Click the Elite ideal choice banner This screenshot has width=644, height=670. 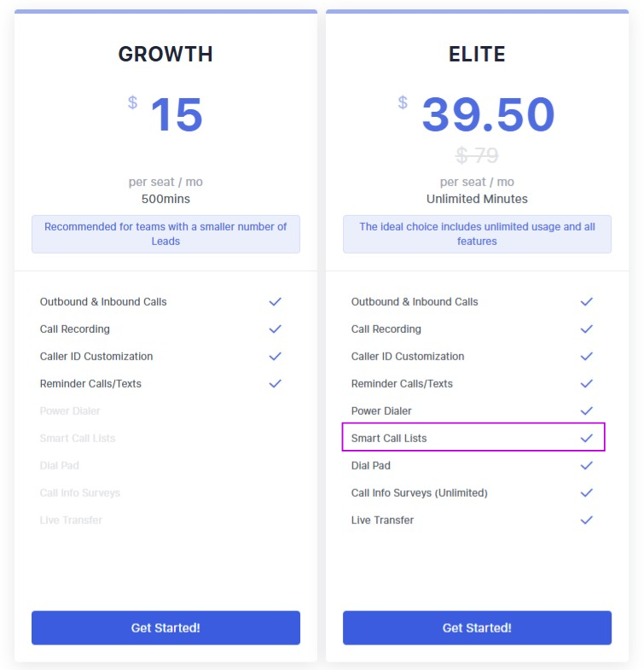pos(477,234)
